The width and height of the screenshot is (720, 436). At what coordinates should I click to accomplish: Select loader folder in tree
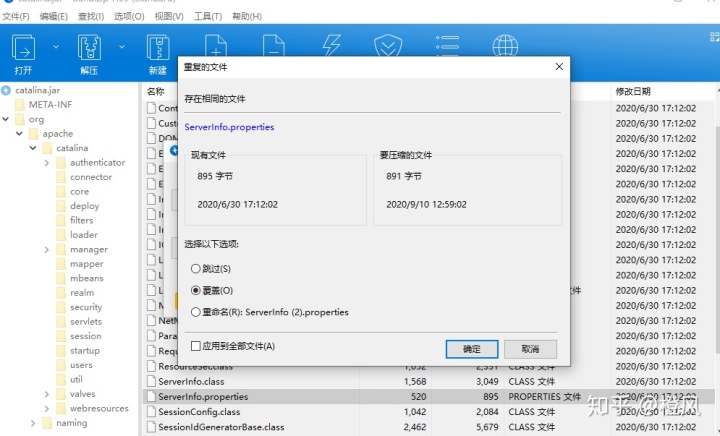pos(84,235)
